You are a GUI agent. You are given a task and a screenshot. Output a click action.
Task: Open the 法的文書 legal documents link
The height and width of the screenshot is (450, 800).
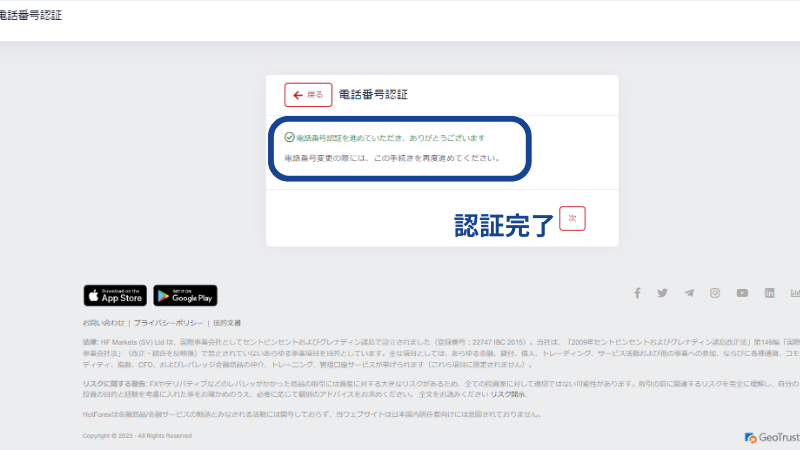tap(227, 323)
